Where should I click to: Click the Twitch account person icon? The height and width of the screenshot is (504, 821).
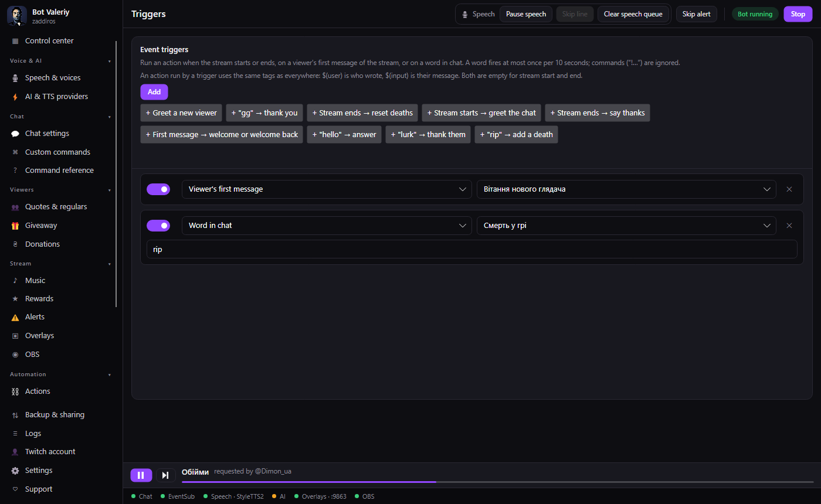coord(15,452)
